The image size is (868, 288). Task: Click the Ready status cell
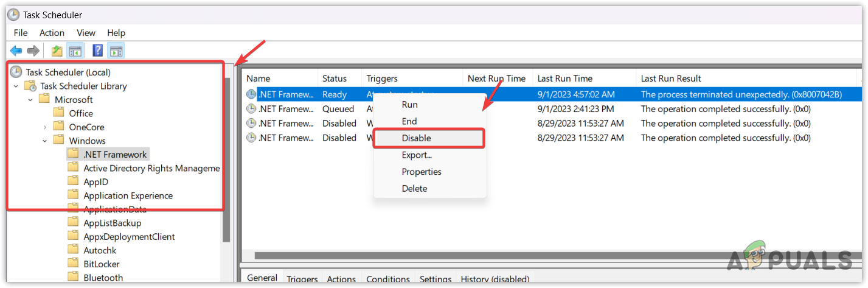pyautogui.click(x=335, y=94)
